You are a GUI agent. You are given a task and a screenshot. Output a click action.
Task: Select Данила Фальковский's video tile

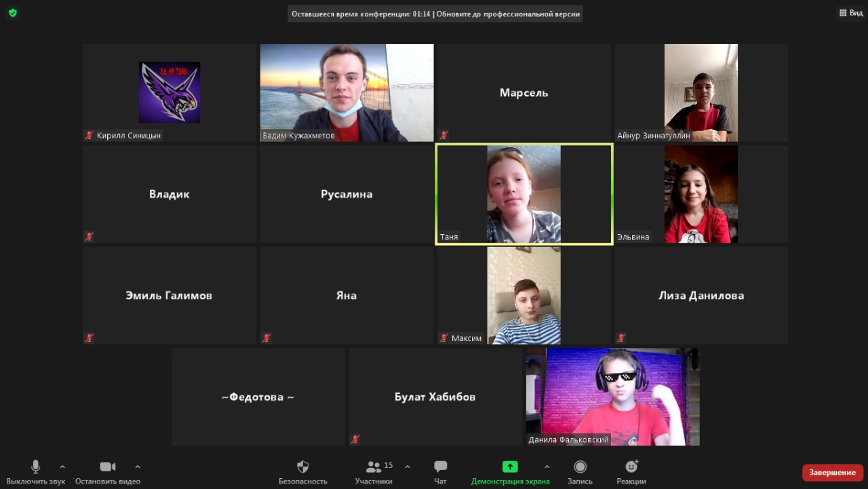coord(612,397)
